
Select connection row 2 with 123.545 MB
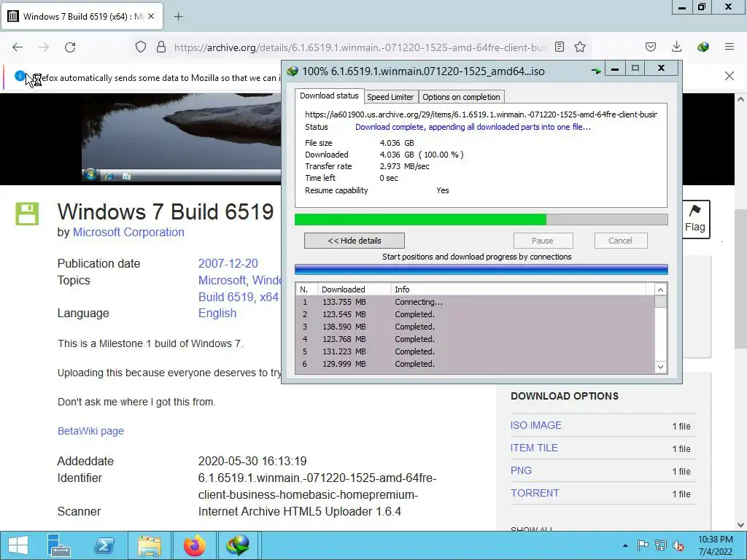476,314
